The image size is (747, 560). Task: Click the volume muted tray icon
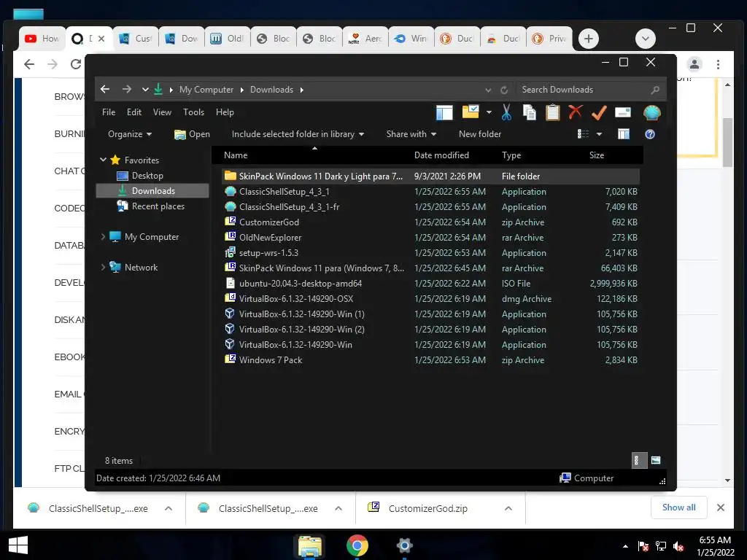pos(678,546)
